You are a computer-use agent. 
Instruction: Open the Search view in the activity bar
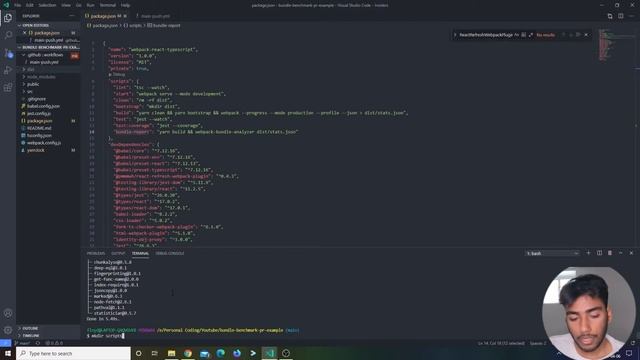coord(8,35)
